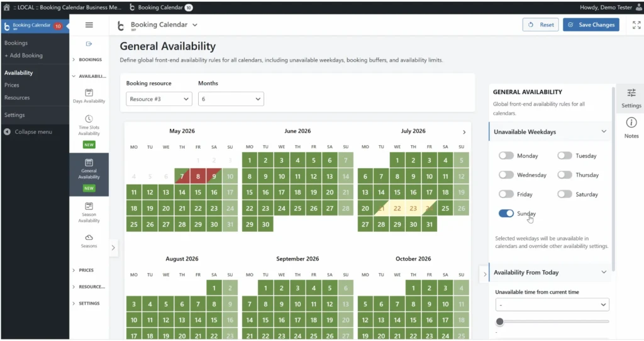This screenshot has width=644, height=341.
Task: Open the Notes info icon
Action: point(631,122)
